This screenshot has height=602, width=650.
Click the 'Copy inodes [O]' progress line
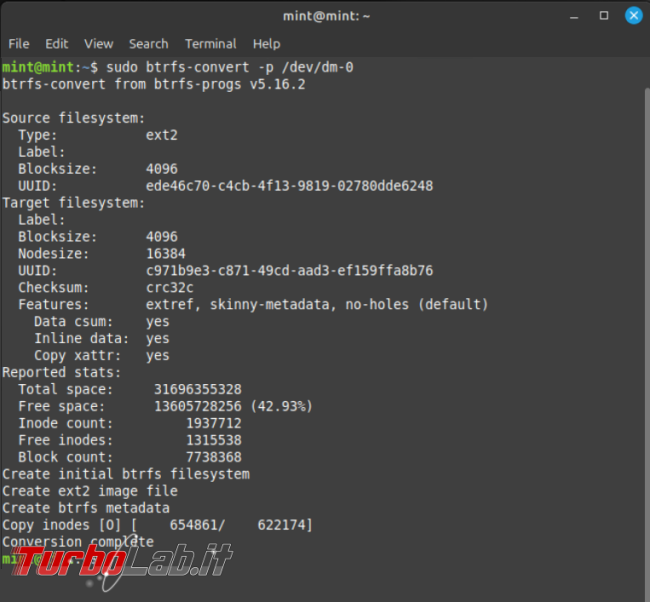point(158,525)
